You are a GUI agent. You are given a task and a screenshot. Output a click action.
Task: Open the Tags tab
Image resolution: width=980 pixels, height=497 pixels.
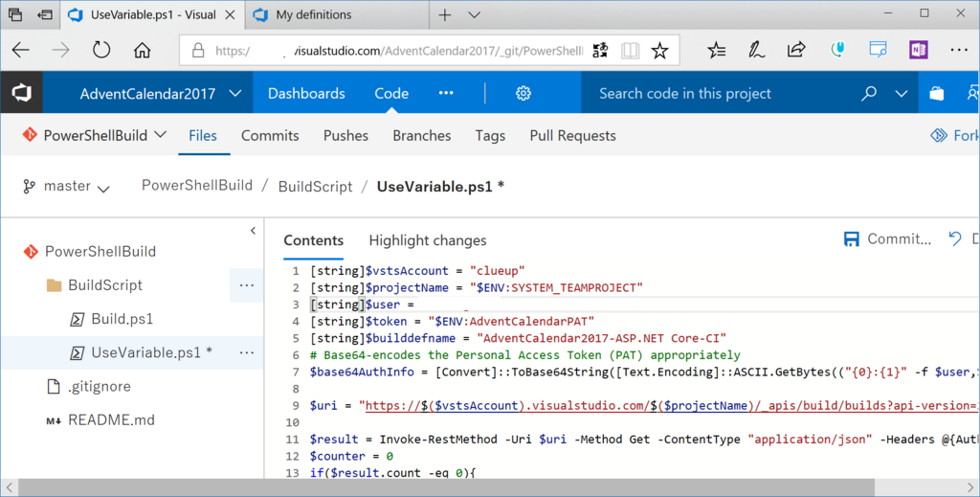[x=490, y=135]
